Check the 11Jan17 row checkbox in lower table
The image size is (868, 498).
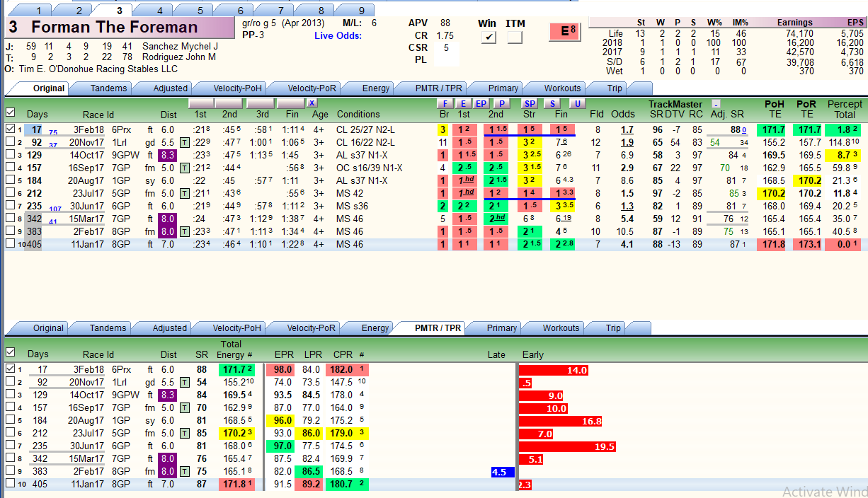(10, 483)
